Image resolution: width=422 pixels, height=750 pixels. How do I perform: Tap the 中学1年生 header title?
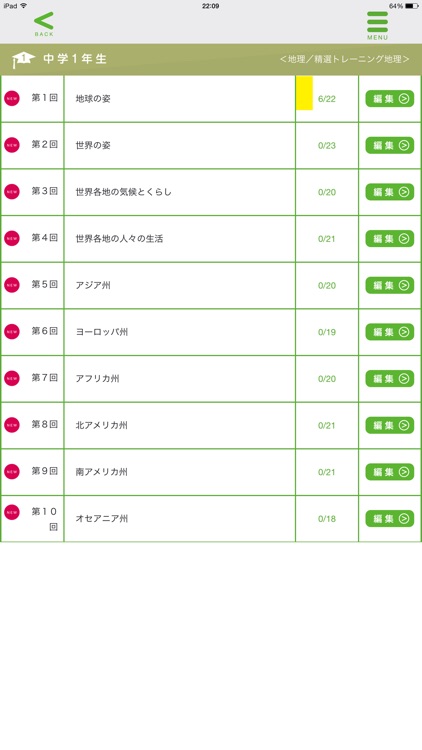tap(75, 59)
